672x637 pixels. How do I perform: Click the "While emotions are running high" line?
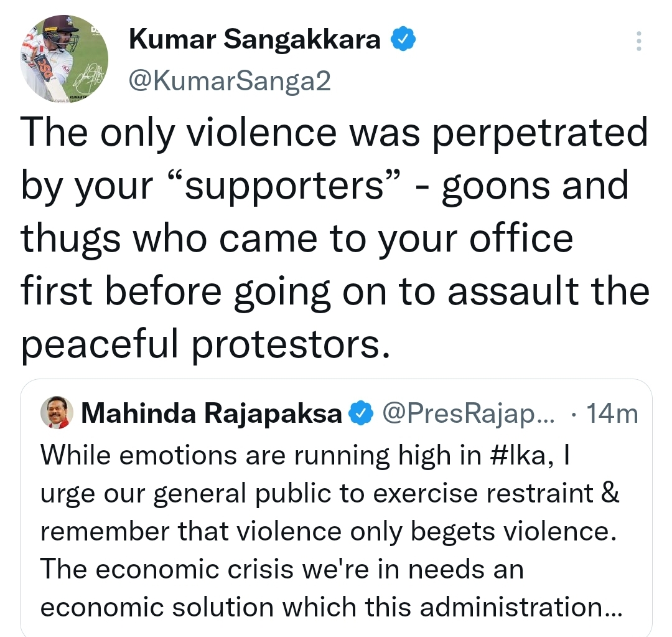[306, 455]
